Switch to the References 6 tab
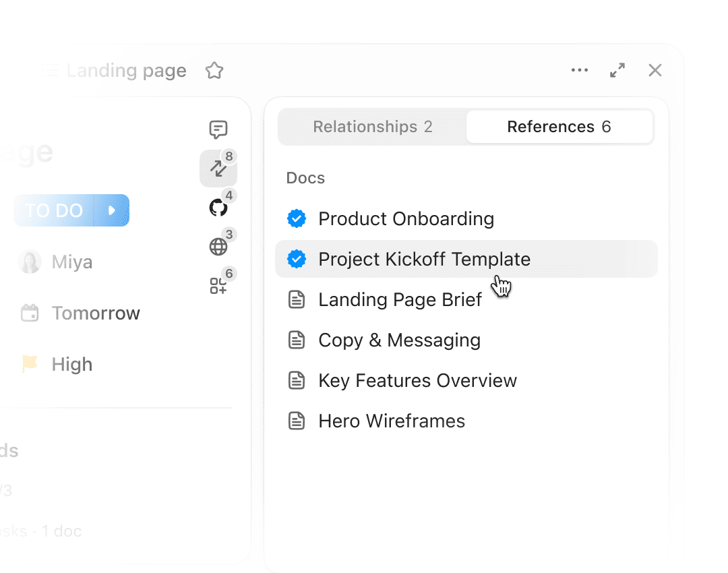 coord(559,126)
